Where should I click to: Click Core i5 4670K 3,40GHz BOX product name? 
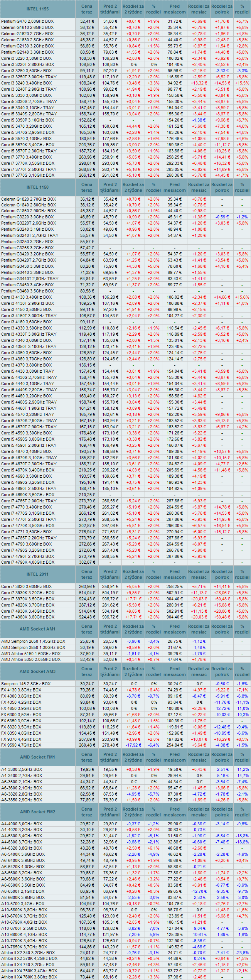click(x=28, y=470)
